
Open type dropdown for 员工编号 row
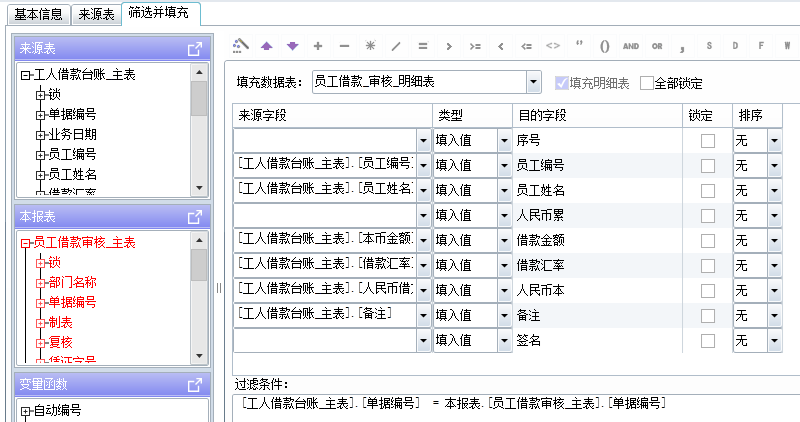point(504,165)
